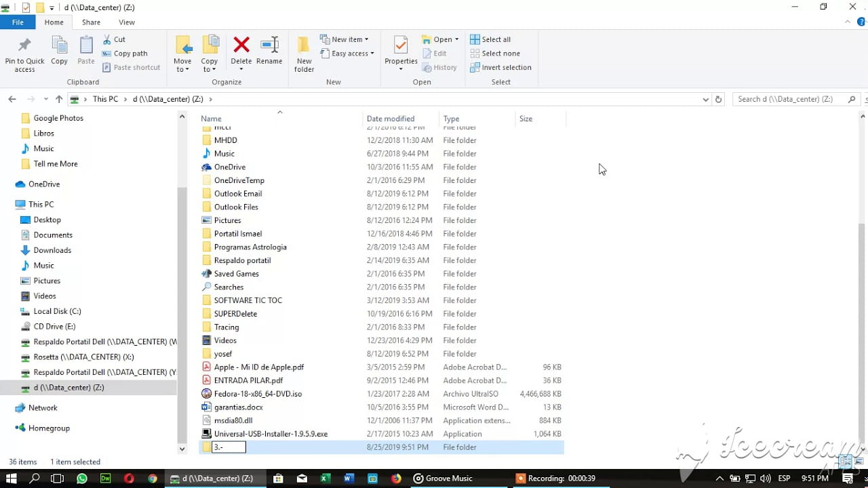Image resolution: width=868 pixels, height=488 pixels.
Task: Open the recent locations dropdown arrow
Action: point(45,99)
